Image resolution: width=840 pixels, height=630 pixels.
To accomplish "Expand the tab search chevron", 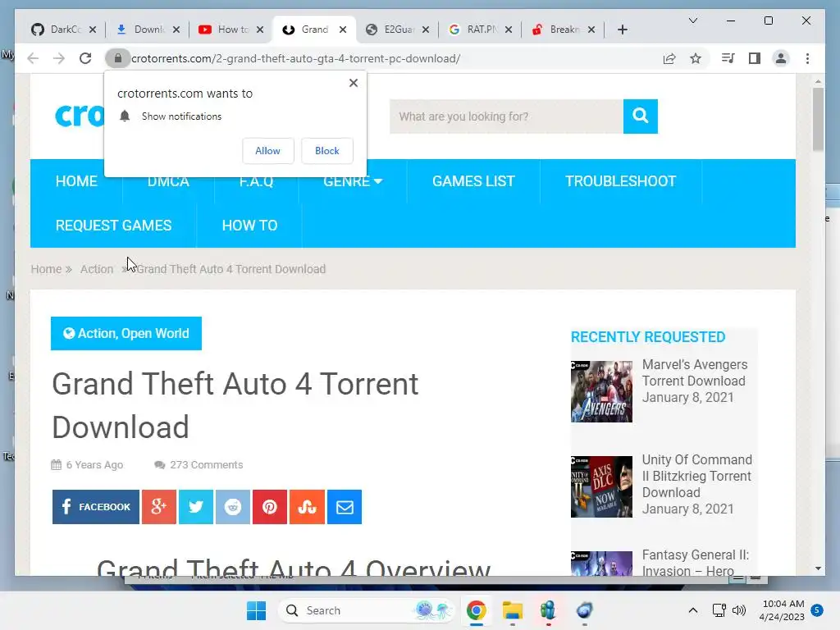I will 692,21.
